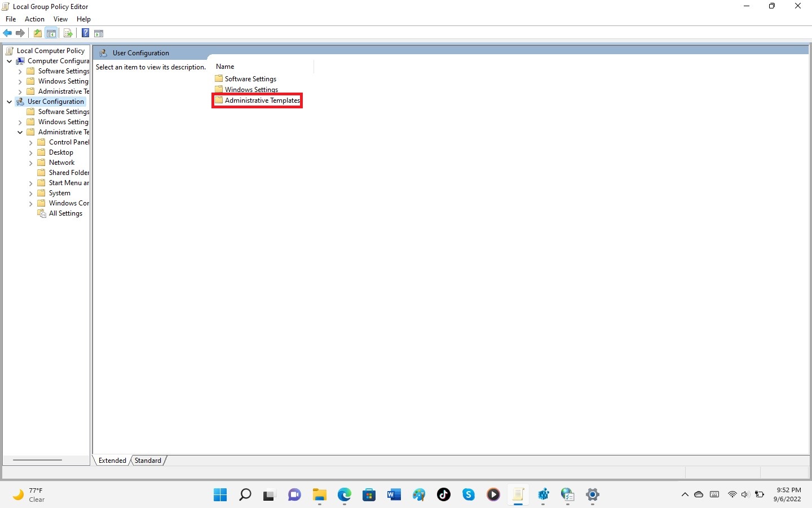Select Windows Settings in the right list
Viewport: 812px width, 508px height.
[x=246, y=89]
